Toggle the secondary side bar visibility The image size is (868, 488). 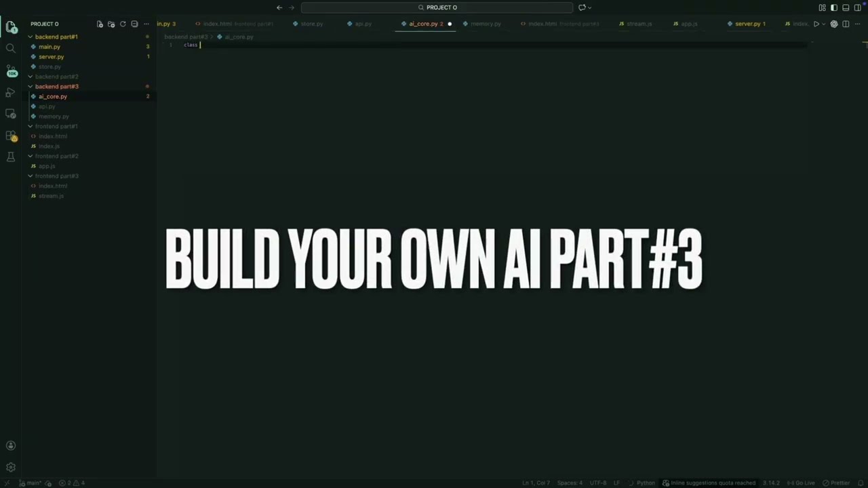[x=857, y=7]
